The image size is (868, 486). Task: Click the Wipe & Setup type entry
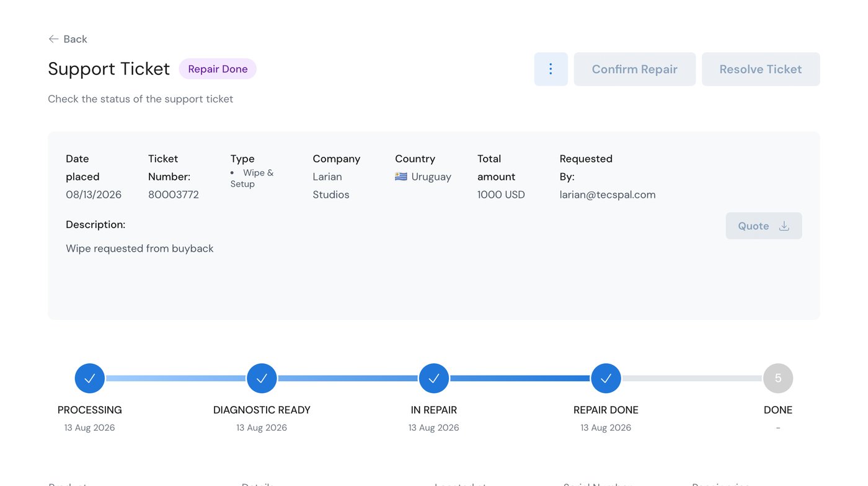coord(252,178)
